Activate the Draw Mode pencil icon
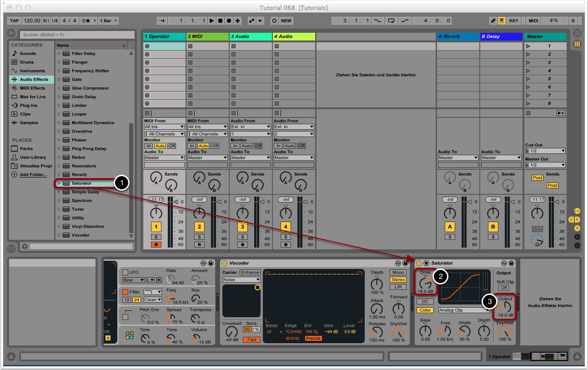The height and width of the screenshot is (370, 588). click(x=493, y=21)
